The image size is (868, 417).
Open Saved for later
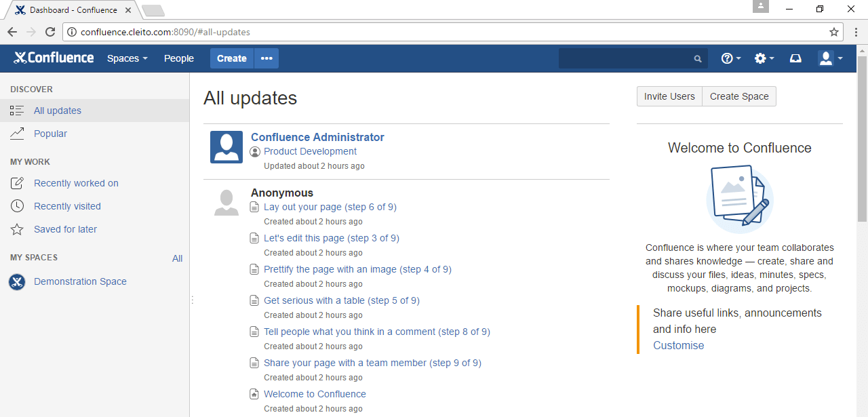point(65,229)
